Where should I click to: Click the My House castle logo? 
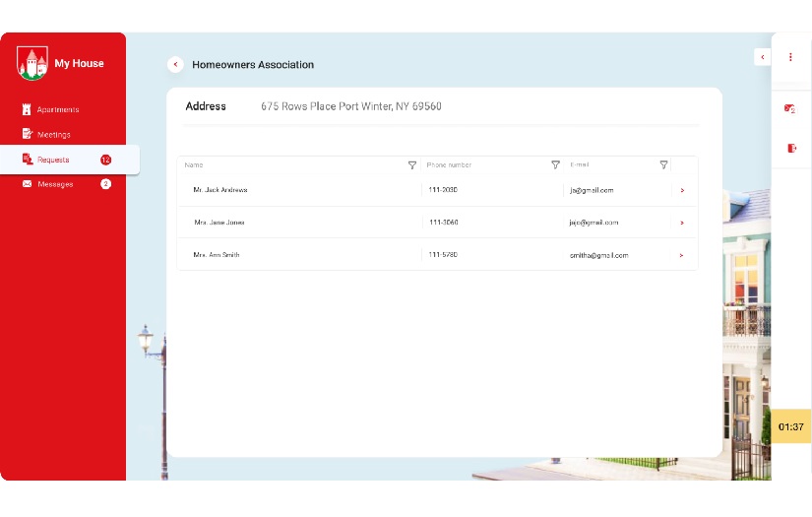tap(32, 63)
